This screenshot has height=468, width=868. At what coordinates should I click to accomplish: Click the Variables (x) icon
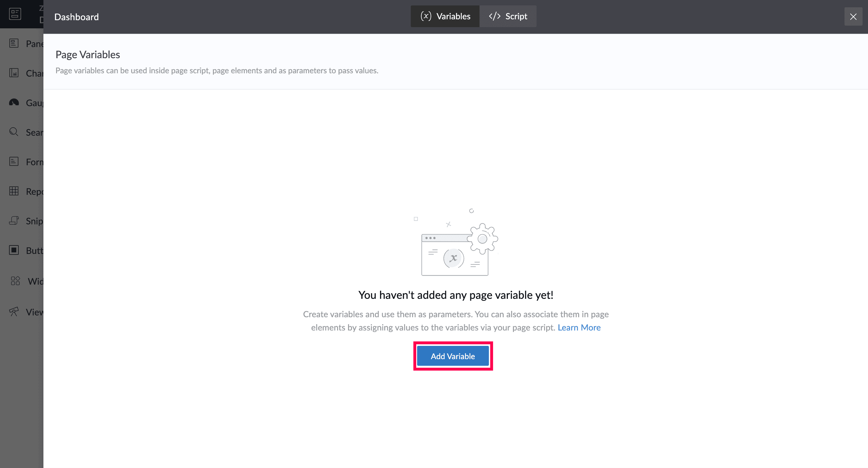tap(426, 16)
